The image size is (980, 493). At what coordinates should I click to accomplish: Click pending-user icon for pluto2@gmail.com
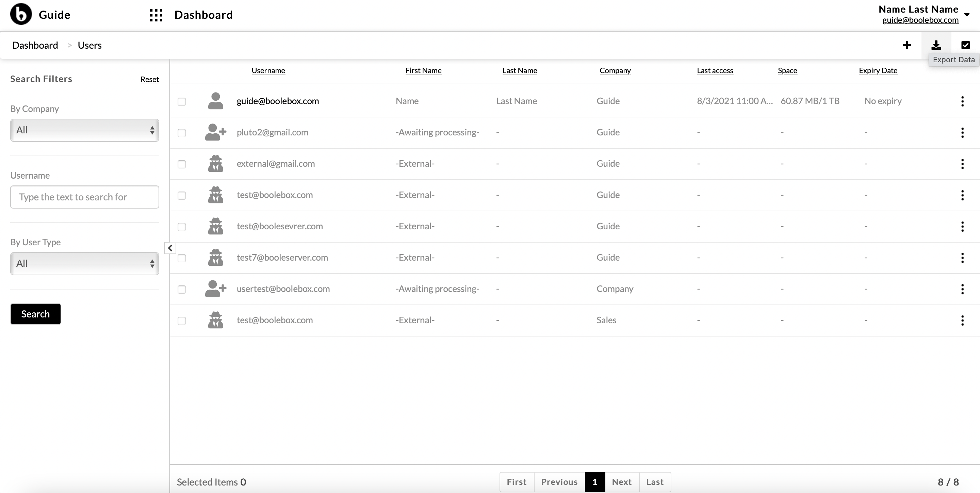pyautogui.click(x=215, y=132)
